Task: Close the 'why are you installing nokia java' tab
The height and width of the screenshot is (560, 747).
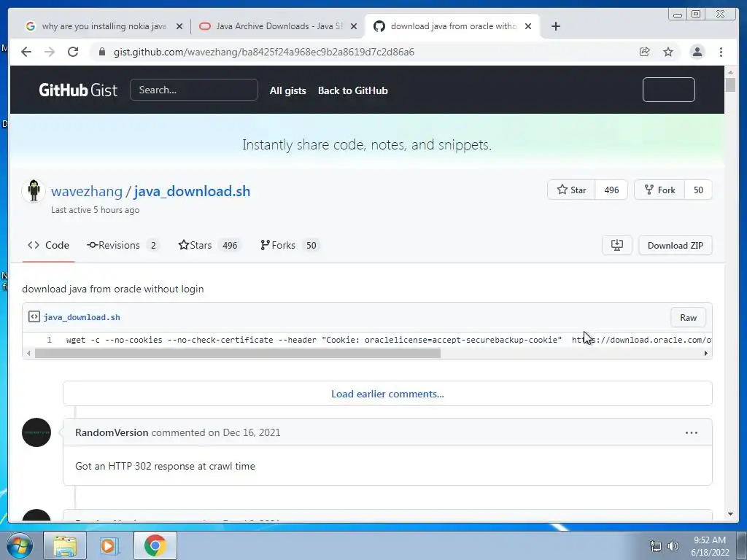Action: click(x=179, y=26)
